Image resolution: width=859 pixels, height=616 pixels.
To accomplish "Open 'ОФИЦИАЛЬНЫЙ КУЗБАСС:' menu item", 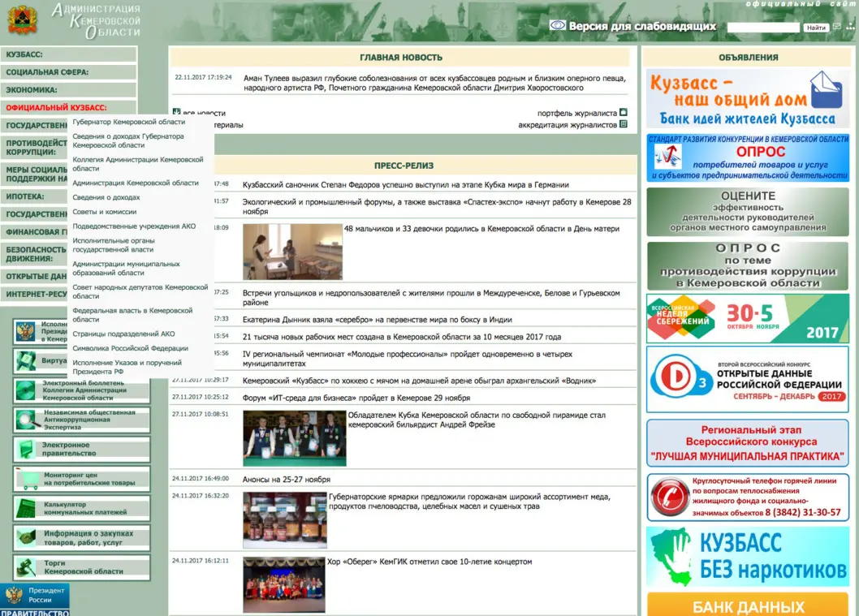I will pyautogui.click(x=68, y=107).
